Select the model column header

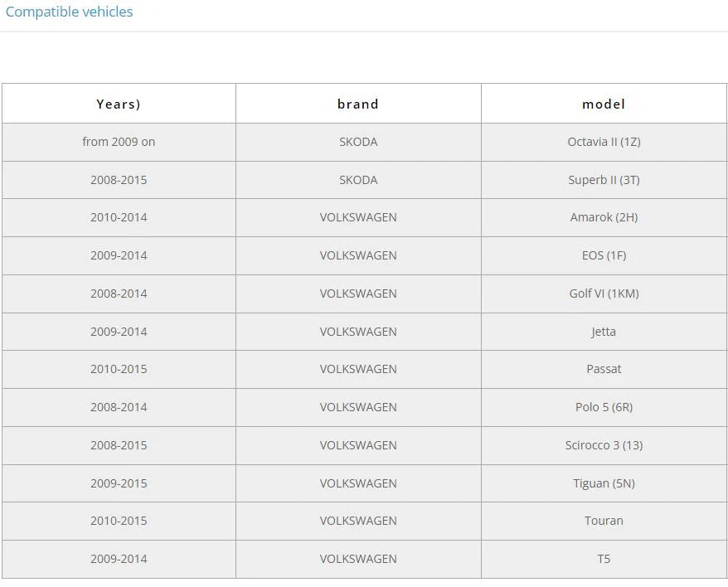[604, 104]
